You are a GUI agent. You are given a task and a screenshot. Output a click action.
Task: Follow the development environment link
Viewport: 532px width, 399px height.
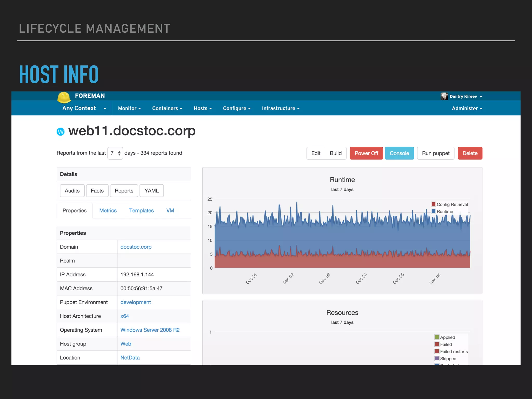[136, 302]
